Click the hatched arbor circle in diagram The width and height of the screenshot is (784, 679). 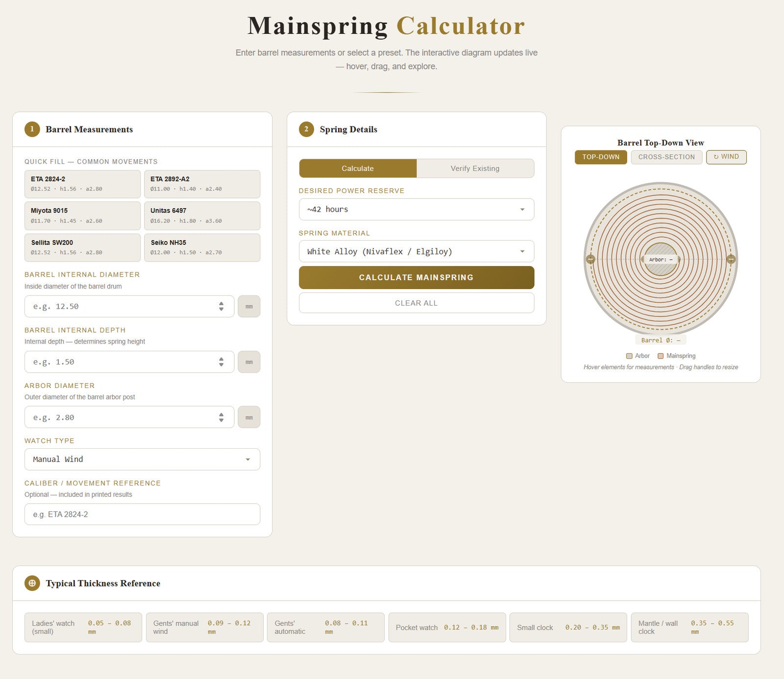(661, 259)
